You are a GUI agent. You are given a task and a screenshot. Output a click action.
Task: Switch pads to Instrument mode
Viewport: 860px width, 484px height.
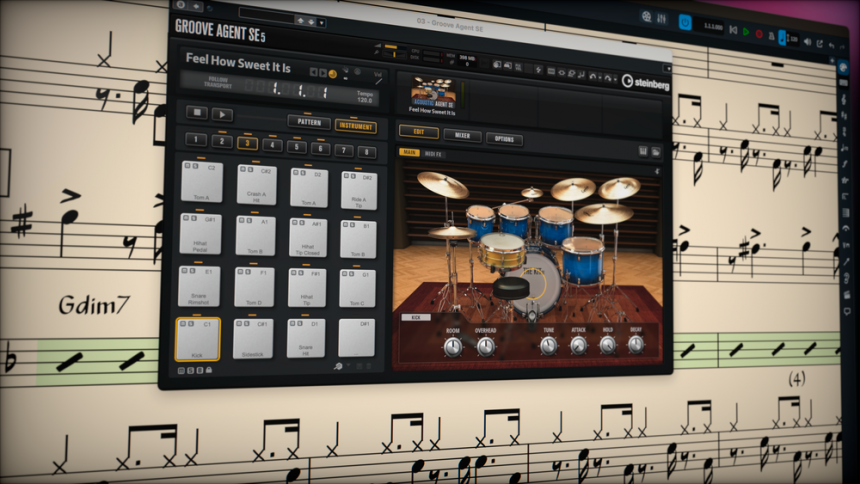(355, 126)
